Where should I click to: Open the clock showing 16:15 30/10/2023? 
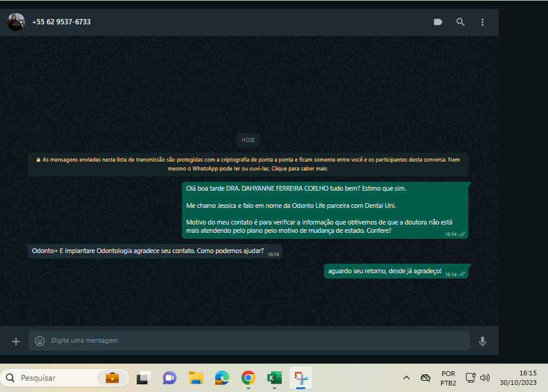[518, 378]
